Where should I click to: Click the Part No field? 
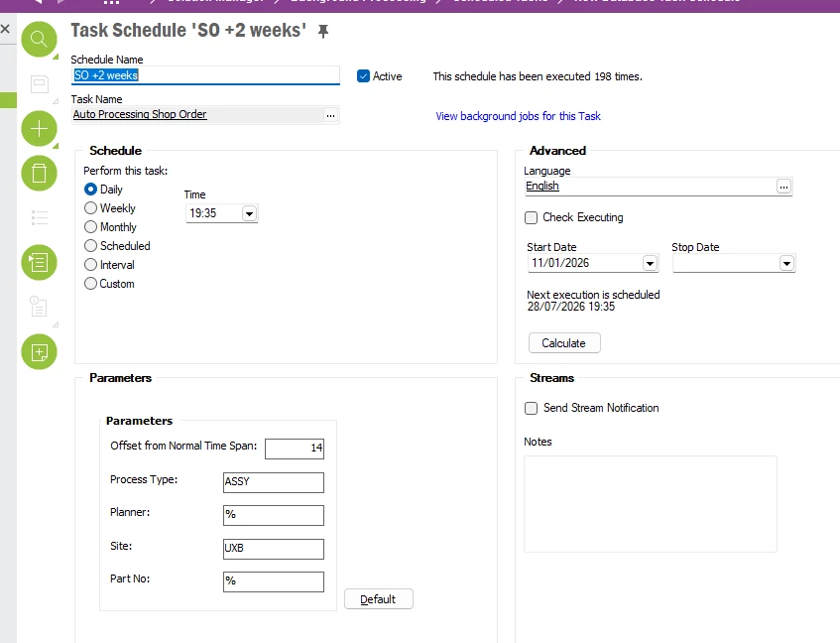[273, 581]
